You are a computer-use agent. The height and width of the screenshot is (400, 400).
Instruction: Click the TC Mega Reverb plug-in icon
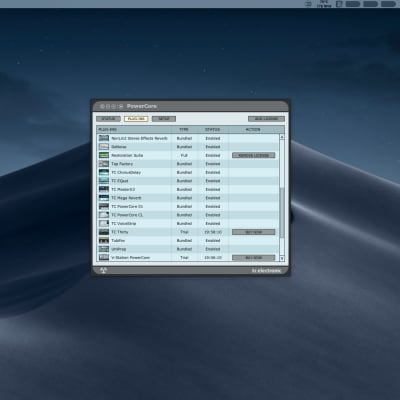click(x=104, y=198)
